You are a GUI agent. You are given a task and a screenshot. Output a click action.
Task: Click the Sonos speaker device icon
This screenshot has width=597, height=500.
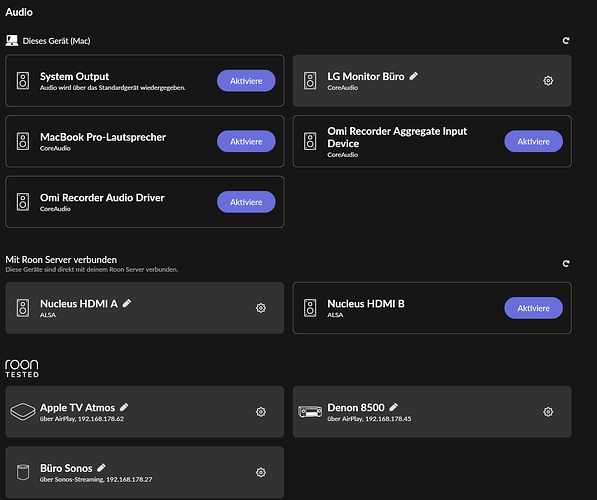[x=23, y=472]
